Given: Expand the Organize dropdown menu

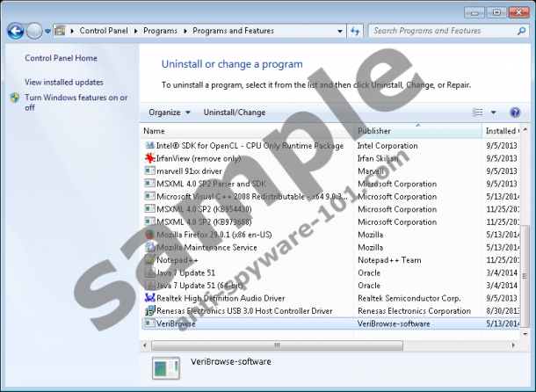Looking at the screenshot, I should point(170,113).
